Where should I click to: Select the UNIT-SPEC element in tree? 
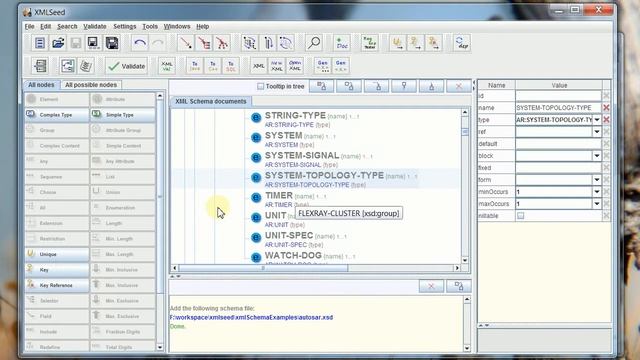pos(289,236)
